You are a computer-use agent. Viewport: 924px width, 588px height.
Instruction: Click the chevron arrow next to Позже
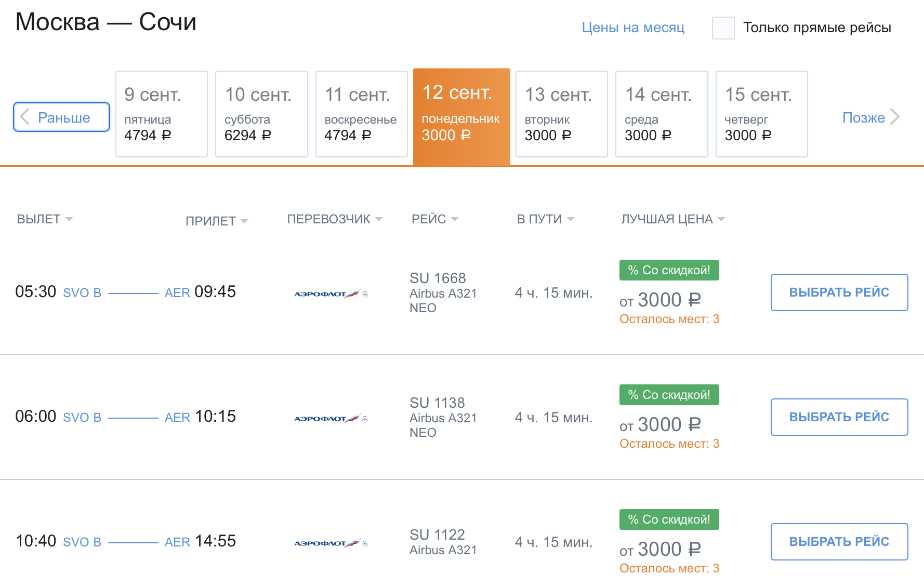895,117
